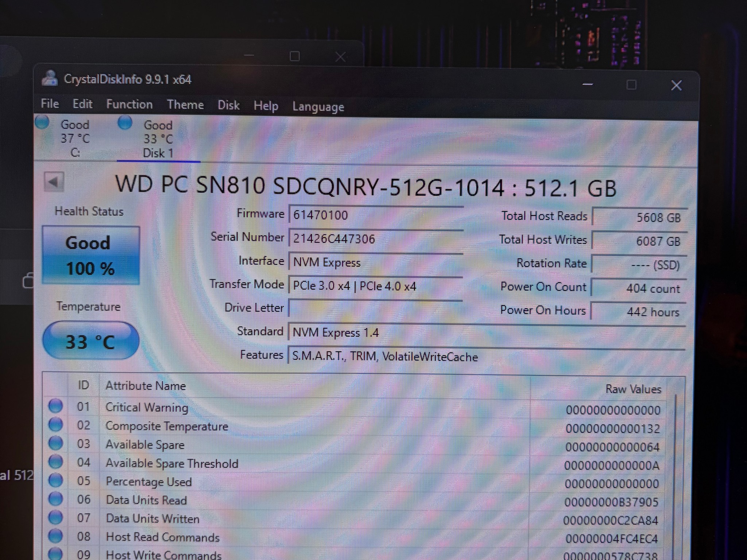Click the WD PC SN810 model title text
Image resolution: width=747 pixels, height=560 pixels.
tap(365, 186)
